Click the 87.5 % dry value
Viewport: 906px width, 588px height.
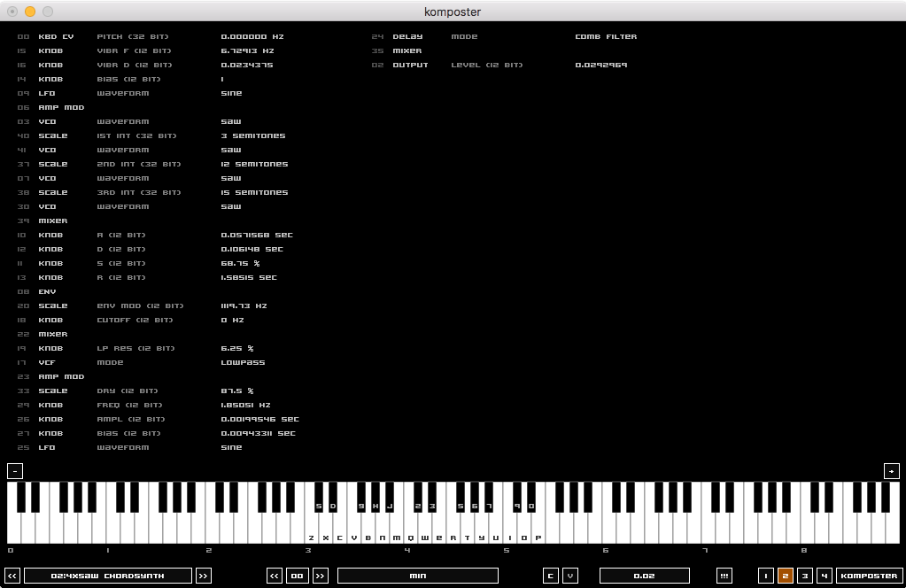236,391
